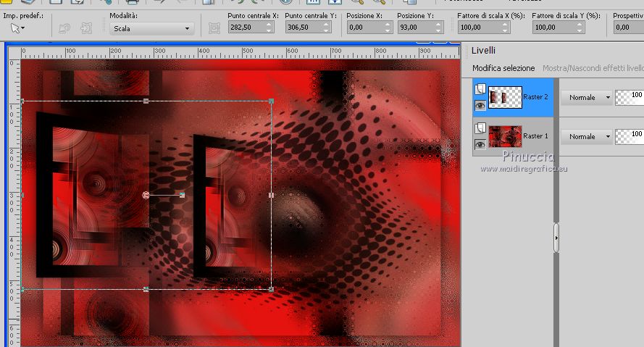
Task: Click the top-right corner handle of the selection box
Action: pos(271,101)
